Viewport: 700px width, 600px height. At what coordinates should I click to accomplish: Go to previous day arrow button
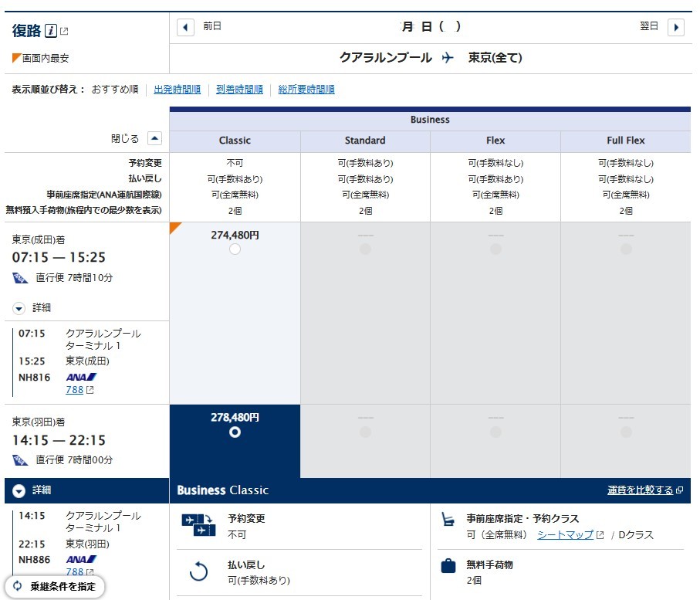185,27
